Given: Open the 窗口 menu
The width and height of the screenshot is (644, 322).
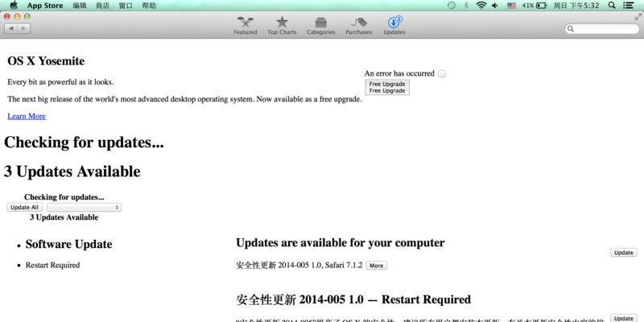Looking at the screenshot, I should tap(126, 6).
